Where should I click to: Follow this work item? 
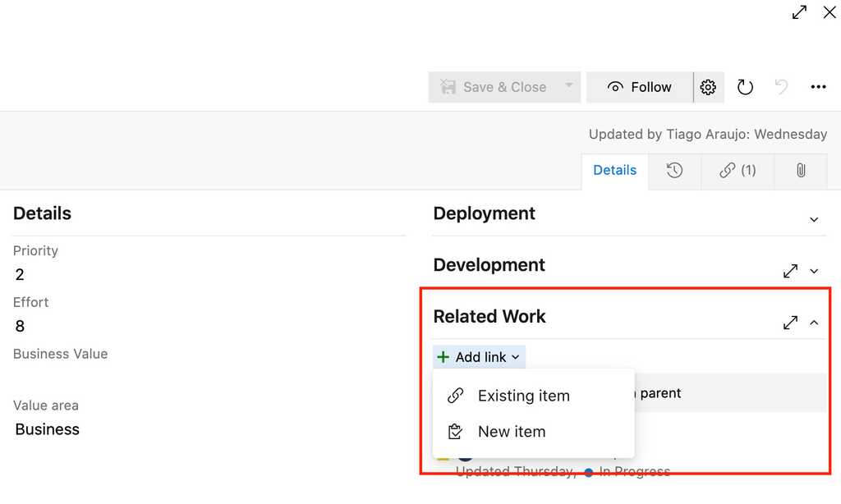(x=640, y=87)
